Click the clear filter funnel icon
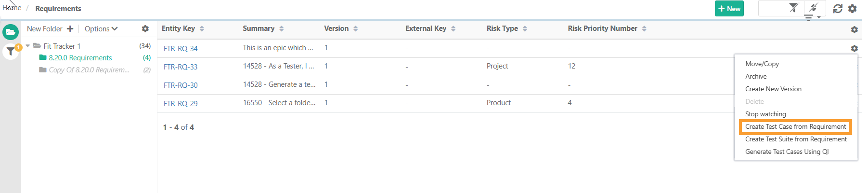Image resolution: width=868 pixels, height=193 pixels. pos(793,7)
